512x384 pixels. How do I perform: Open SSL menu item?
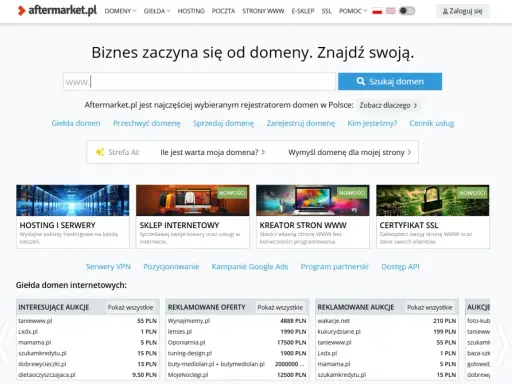click(327, 11)
